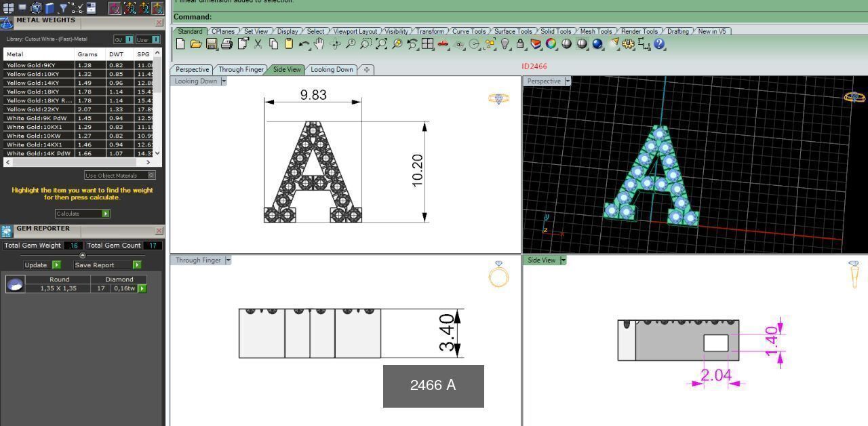
Task: Click the Update button in Gem Reporter
Action: (42, 265)
